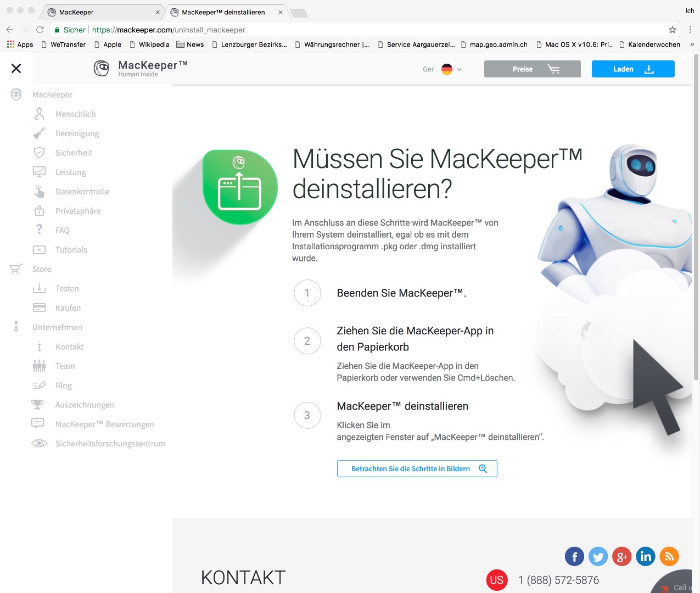The image size is (700, 593).
Task: Click the Twitter social icon
Action: (x=598, y=556)
